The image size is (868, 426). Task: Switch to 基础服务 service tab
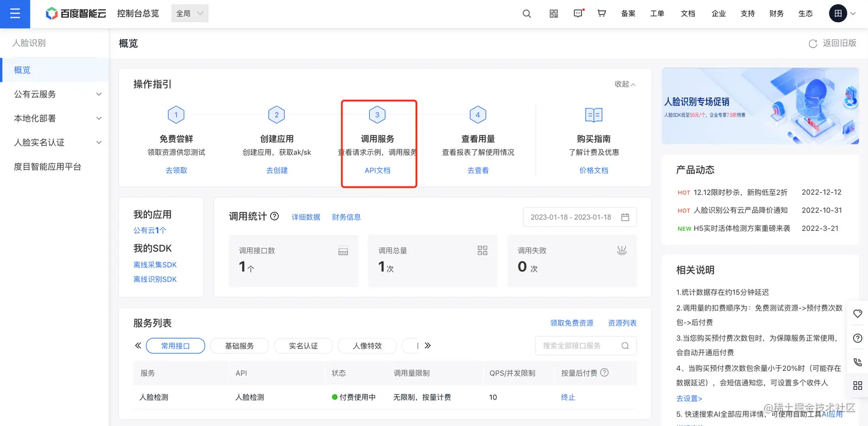coord(239,346)
